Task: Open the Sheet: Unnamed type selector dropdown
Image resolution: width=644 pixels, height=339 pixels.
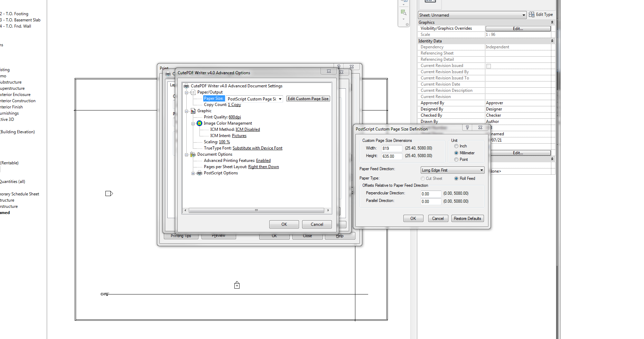Action: pyautogui.click(x=523, y=15)
